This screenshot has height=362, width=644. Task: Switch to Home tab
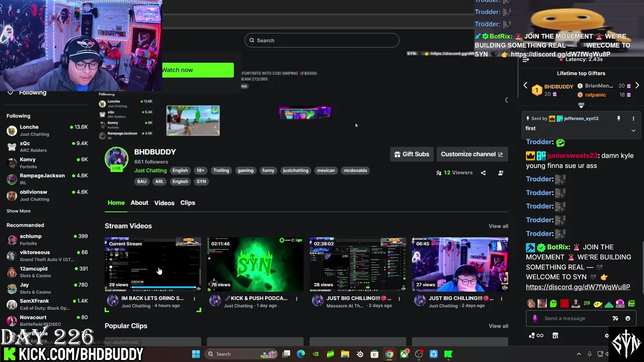click(x=116, y=203)
